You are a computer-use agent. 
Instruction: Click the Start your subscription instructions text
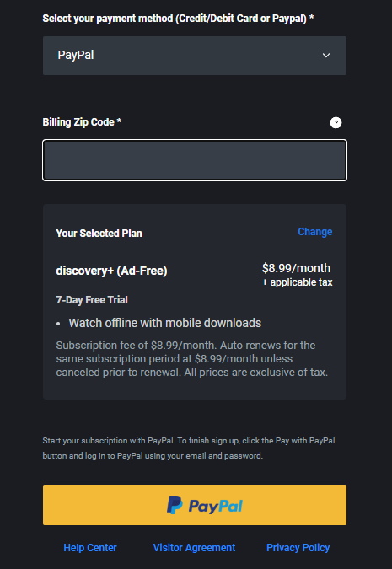point(189,448)
